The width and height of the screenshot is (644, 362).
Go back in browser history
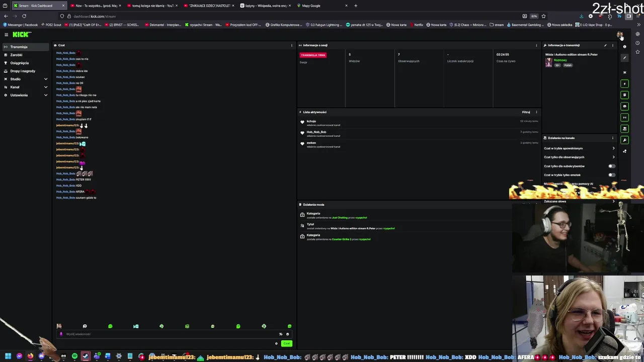[x=6, y=16]
